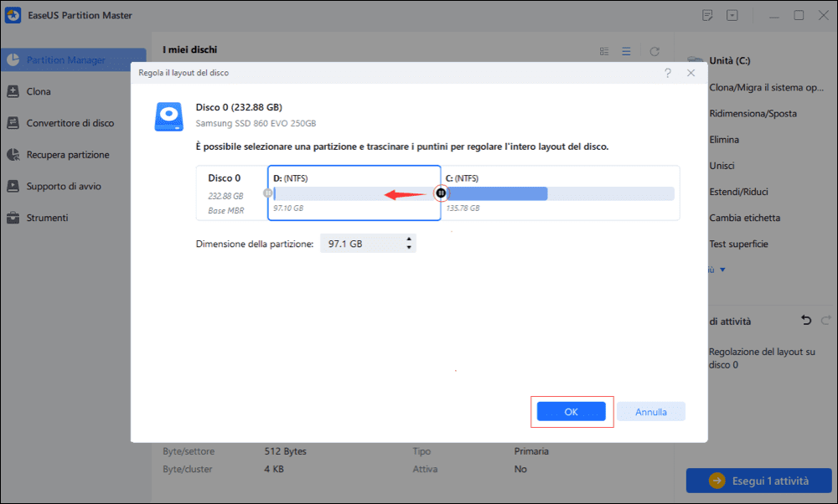Click the Unità (C:) drive header
The width and height of the screenshot is (838, 504).
click(x=730, y=60)
